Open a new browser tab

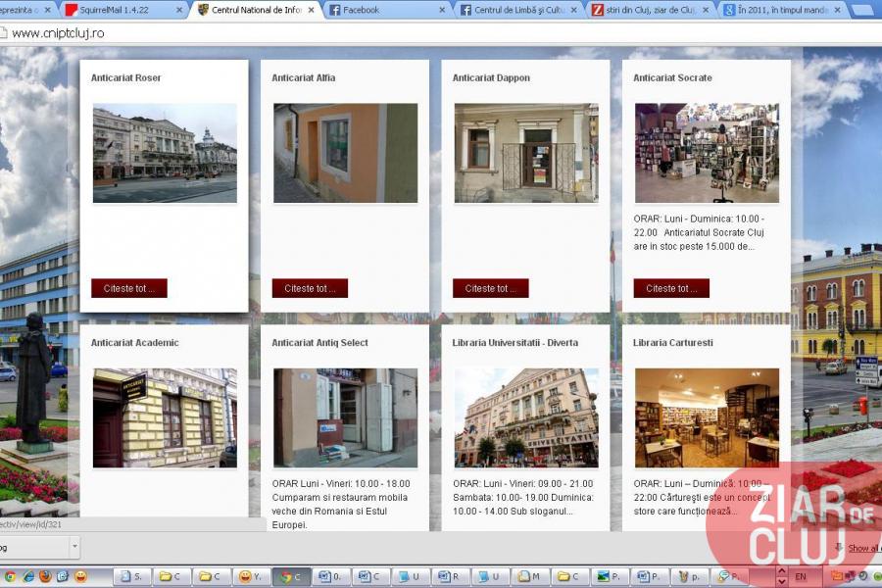point(862,10)
